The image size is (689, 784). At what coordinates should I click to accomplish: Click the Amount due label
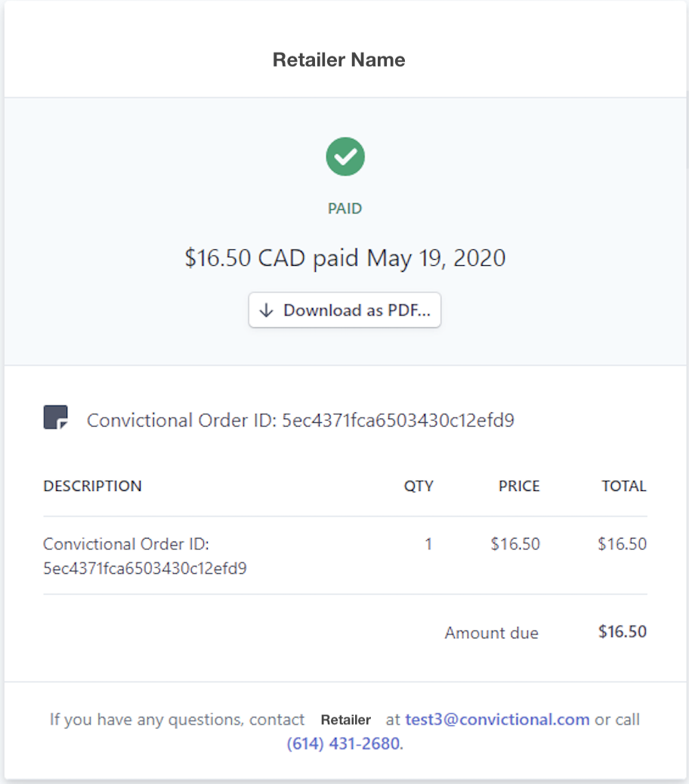click(x=492, y=633)
